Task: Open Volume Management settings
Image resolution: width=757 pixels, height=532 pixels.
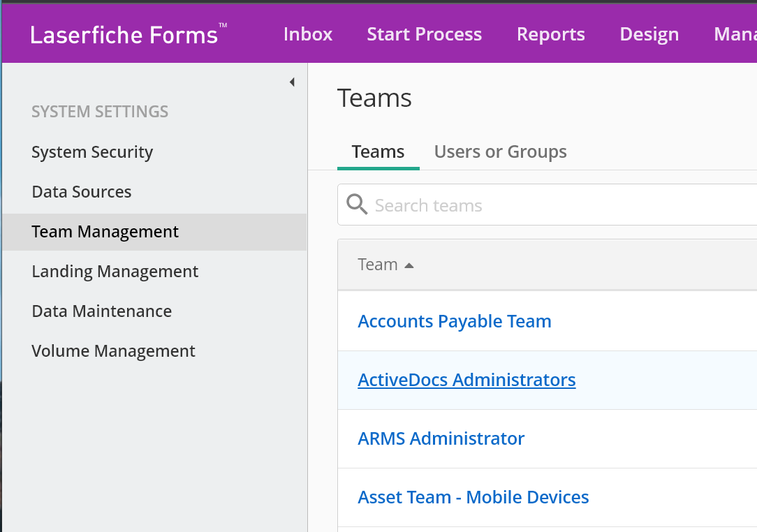Action: [113, 351]
